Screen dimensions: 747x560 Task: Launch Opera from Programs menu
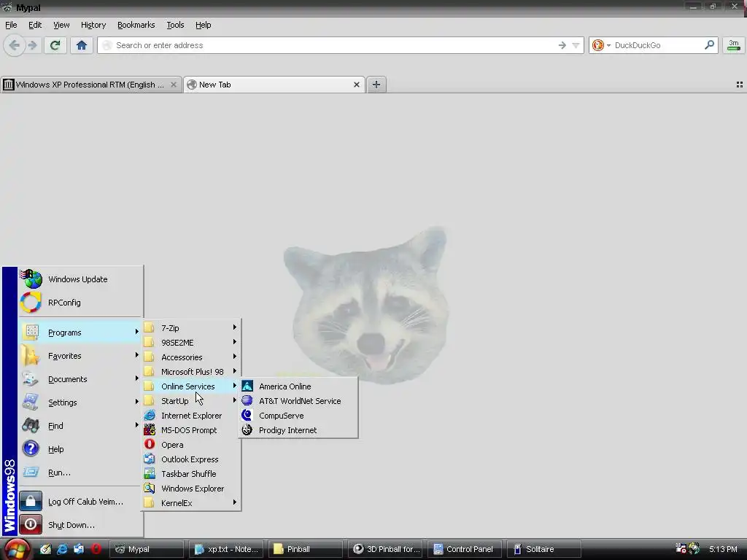(x=191, y=445)
